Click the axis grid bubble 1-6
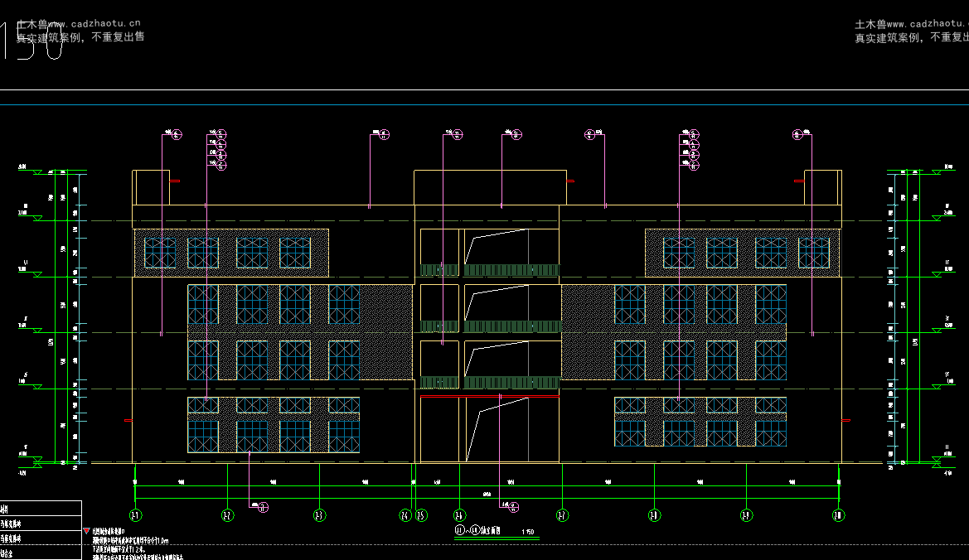 coord(459,515)
